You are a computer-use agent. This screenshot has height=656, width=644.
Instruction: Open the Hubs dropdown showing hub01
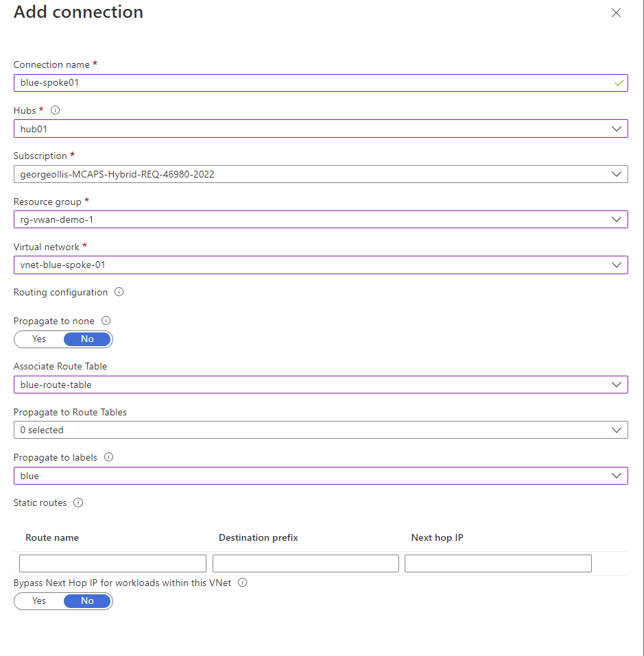click(x=617, y=128)
